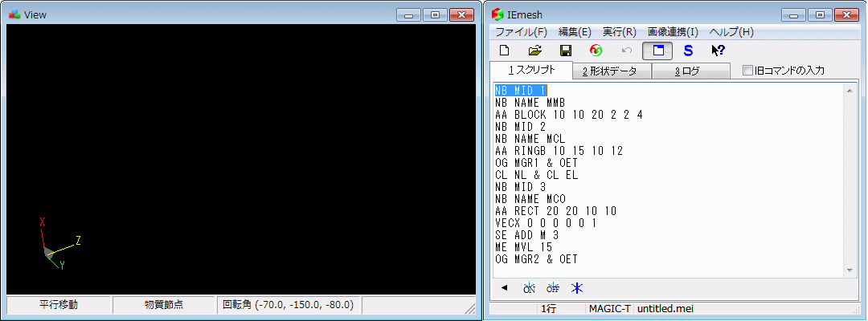The image size is (868, 321).
Task: Toggle the View window button in toolbar
Action: click(x=657, y=51)
